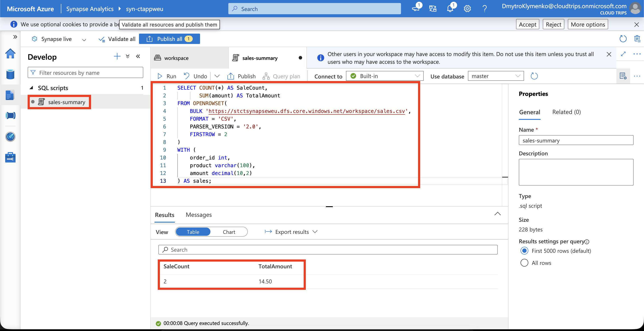644x331 pixels.
Task: Click the Synapse Analytics breadcrumb link
Action: pos(90,9)
